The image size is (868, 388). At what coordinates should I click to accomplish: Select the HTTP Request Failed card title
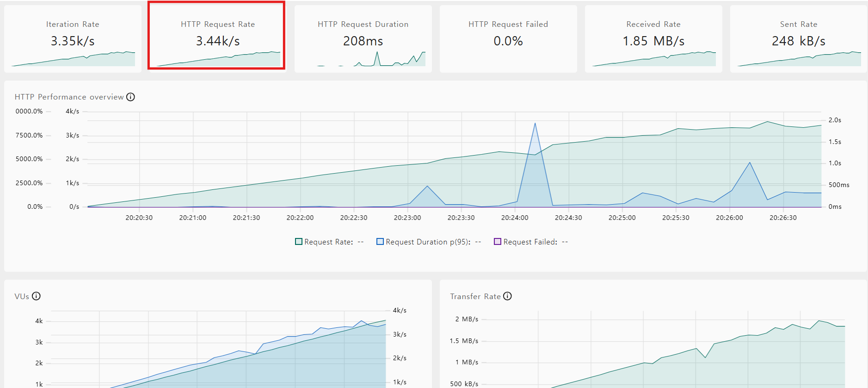coord(508,24)
